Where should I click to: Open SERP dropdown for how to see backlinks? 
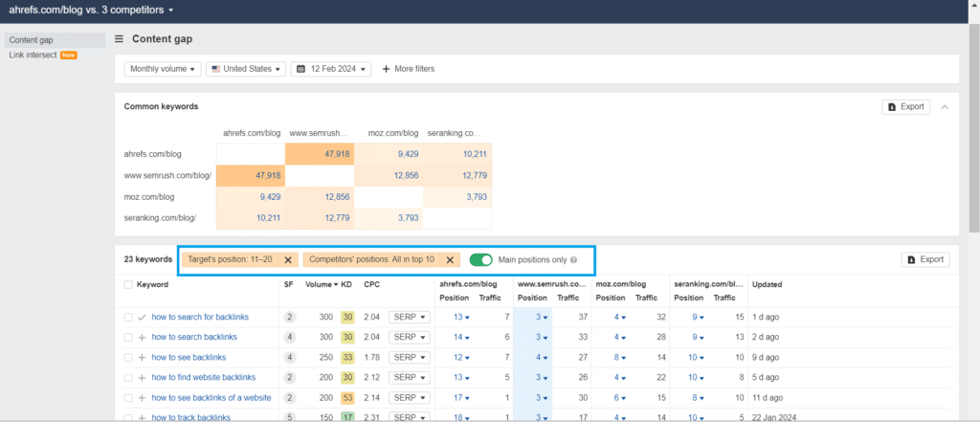click(410, 358)
